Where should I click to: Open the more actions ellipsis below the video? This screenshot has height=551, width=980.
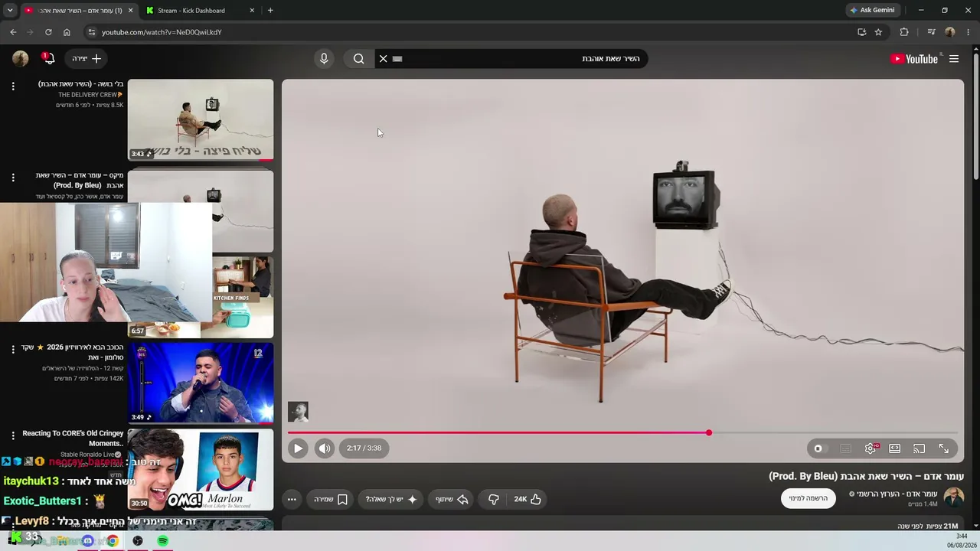click(x=292, y=499)
